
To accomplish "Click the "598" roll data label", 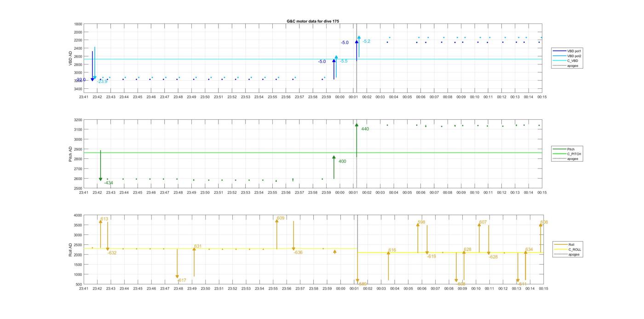I will pos(421,222).
